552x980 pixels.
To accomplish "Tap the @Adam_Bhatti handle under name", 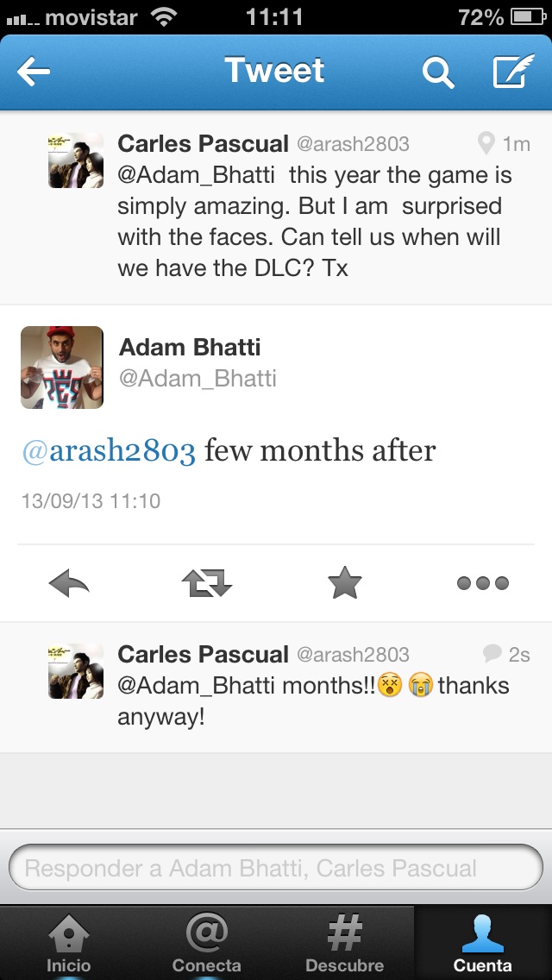I will click(x=198, y=378).
